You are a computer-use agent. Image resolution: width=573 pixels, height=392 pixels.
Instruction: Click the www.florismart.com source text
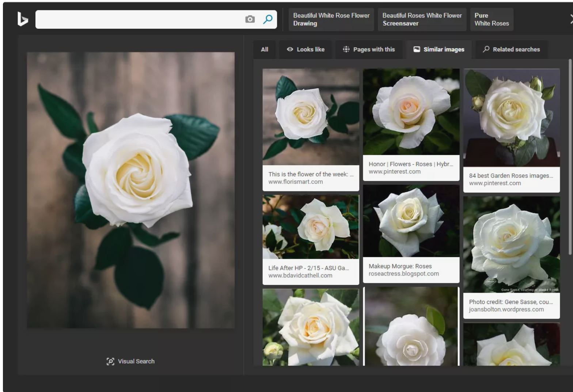pos(296,182)
